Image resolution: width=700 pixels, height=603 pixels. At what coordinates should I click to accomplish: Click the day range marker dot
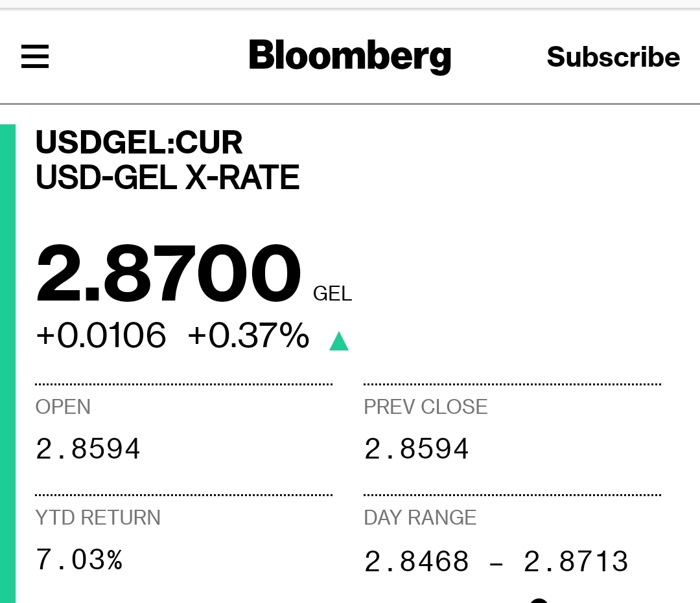[539, 600]
